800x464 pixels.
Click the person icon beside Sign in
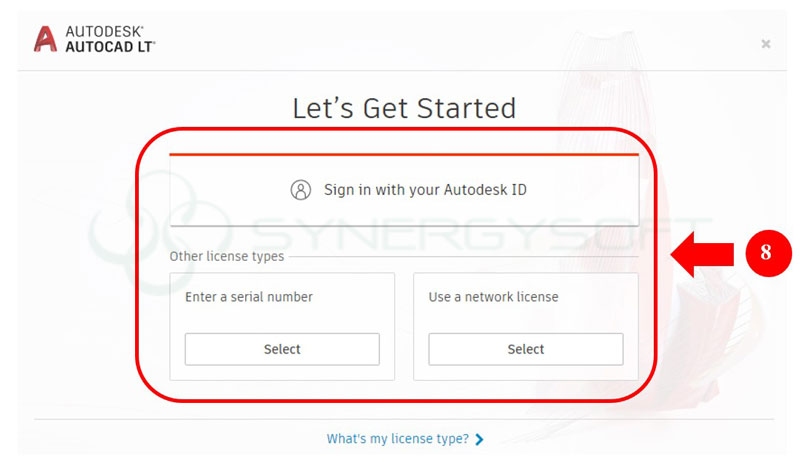[x=301, y=190]
